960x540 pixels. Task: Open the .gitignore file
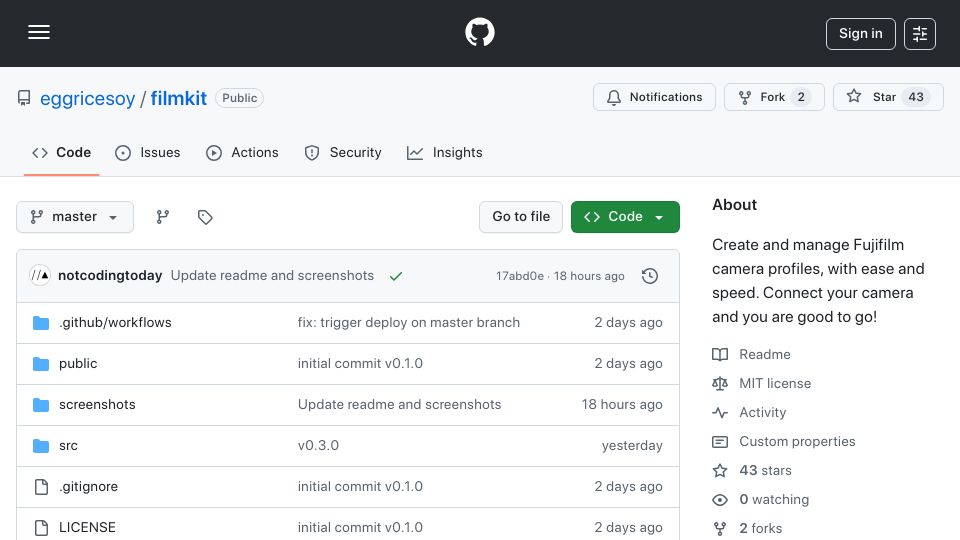88,487
